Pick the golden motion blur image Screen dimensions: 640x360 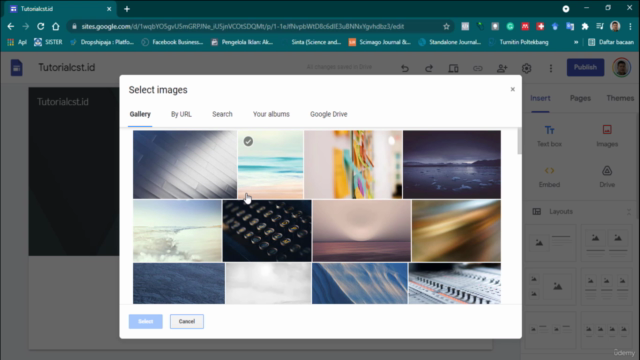pyautogui.click(x=456, y=231)
